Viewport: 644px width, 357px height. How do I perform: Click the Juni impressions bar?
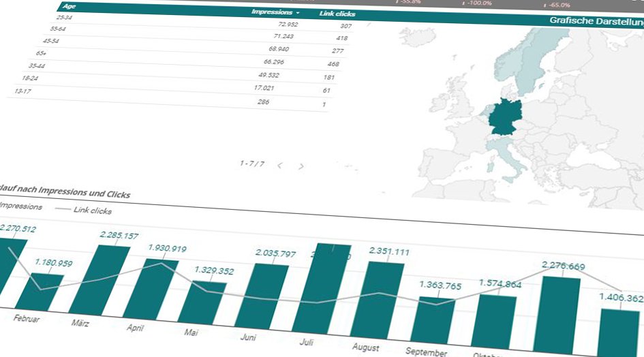(x=262, y=296)
